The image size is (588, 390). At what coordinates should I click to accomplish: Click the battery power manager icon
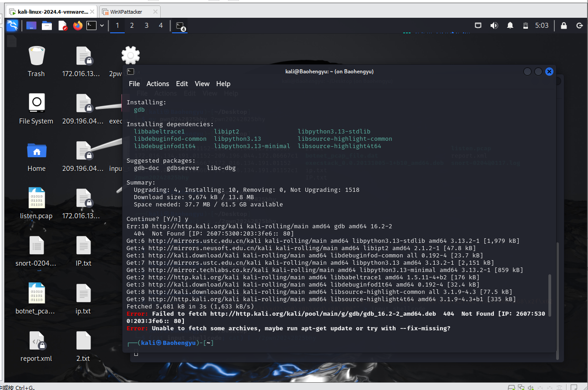525,26
